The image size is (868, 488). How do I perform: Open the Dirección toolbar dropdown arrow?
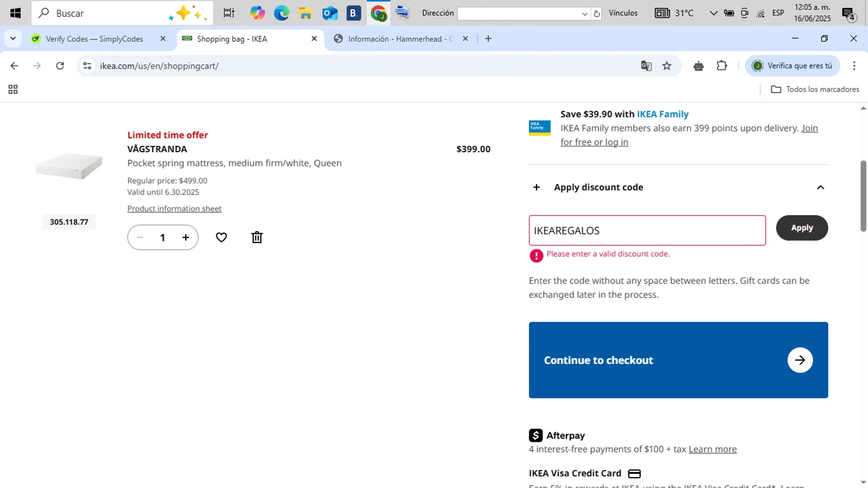[x=584, y=13]
